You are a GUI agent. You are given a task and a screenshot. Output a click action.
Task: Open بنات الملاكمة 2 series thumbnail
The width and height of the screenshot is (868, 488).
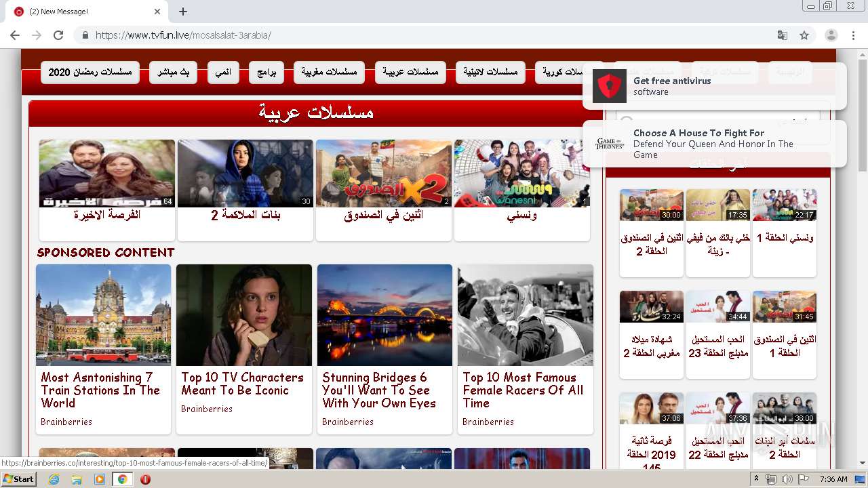[245, 174]
